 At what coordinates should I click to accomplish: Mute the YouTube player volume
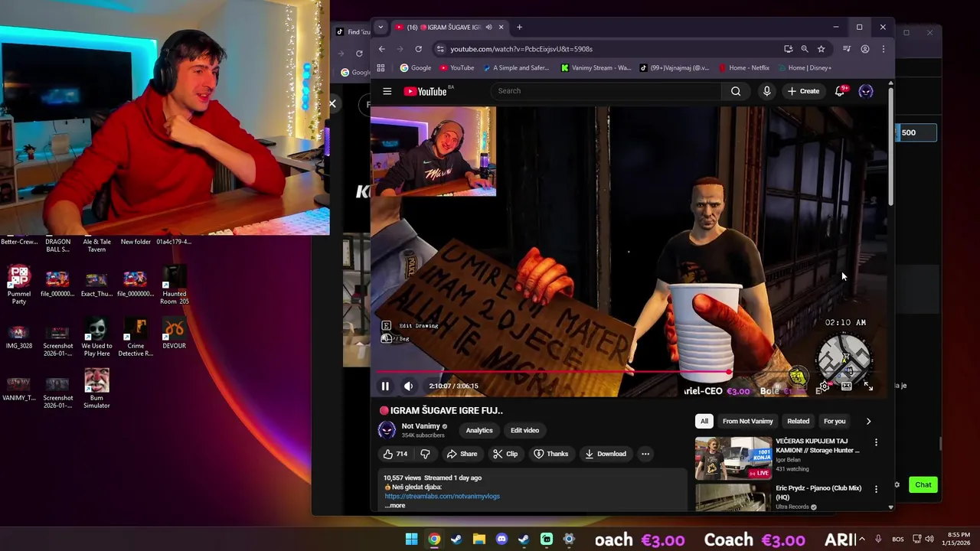pyautogui.click(x=408, y=386)
